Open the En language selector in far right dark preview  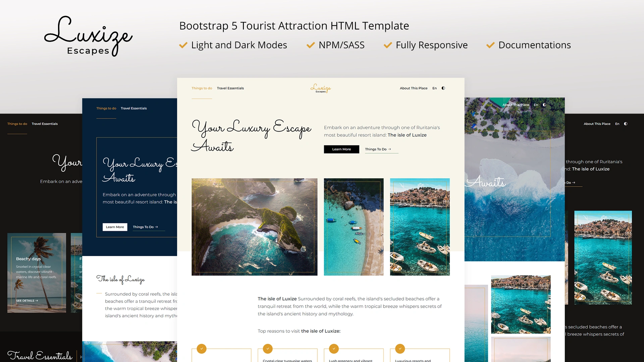(x=617, y=124)
